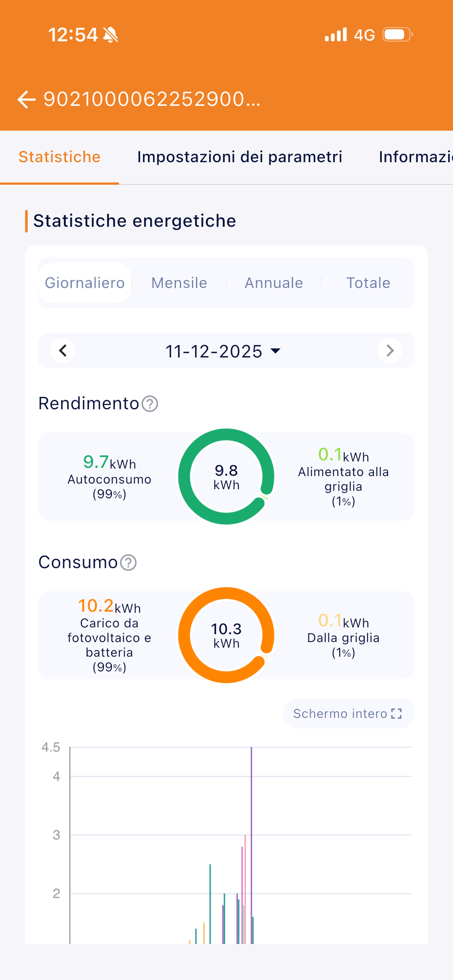453x980 pixels.
Task: Select the Giornaliero period option
Action: coord(85,283)
